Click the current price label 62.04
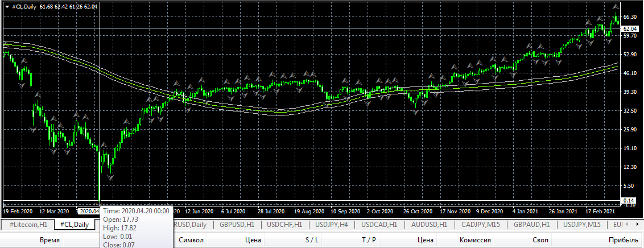This screenshot has height=248, width=644. click(630, 29)
